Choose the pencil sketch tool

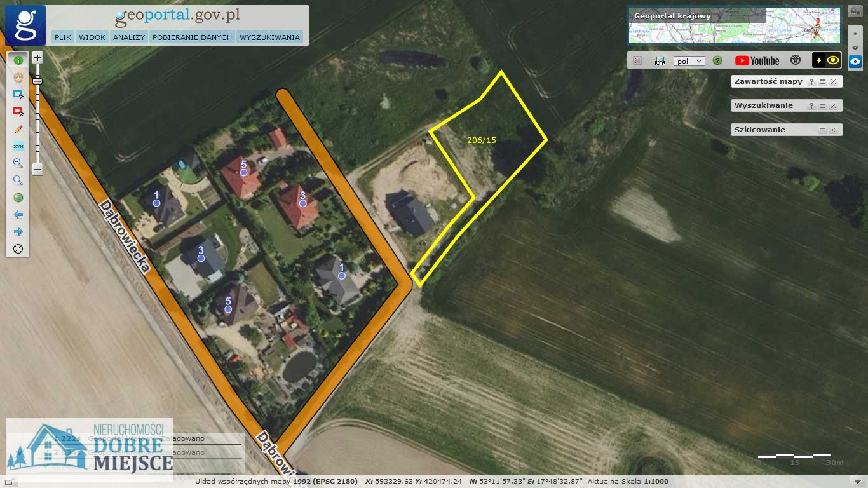click(18, 128)
